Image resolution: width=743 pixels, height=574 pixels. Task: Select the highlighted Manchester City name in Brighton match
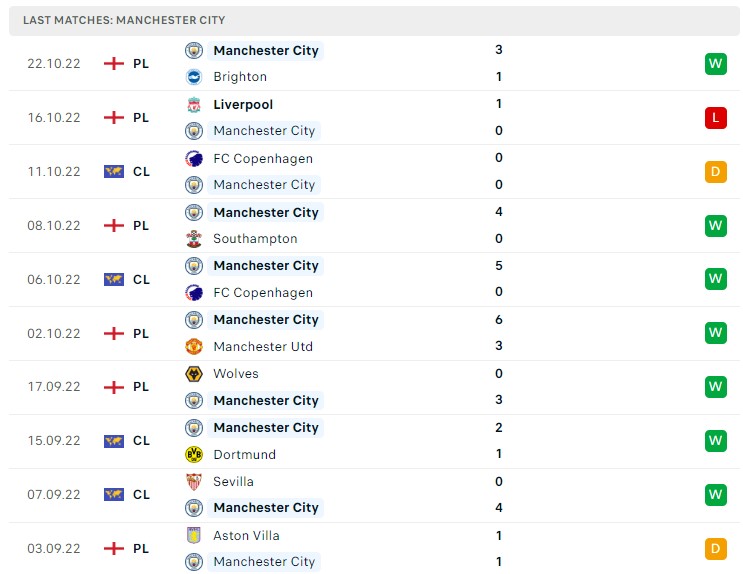[265, 51]
